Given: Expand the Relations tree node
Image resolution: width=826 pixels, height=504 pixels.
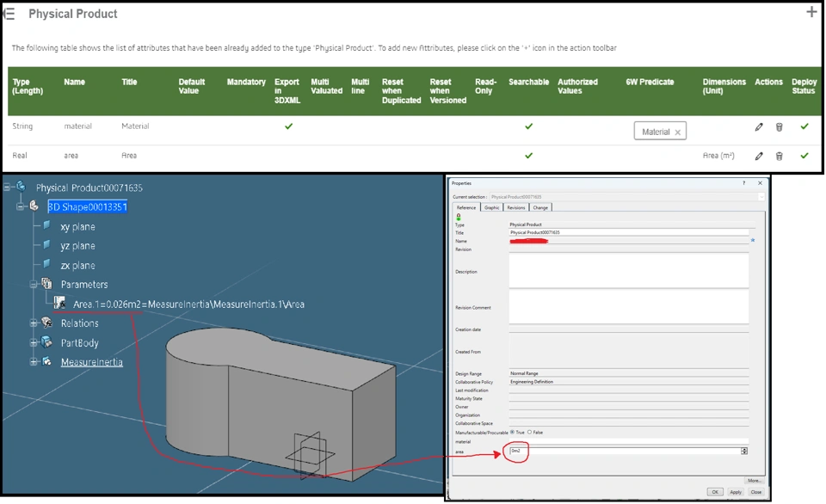Looking at the screenshot, I should [x=34, y=323].
